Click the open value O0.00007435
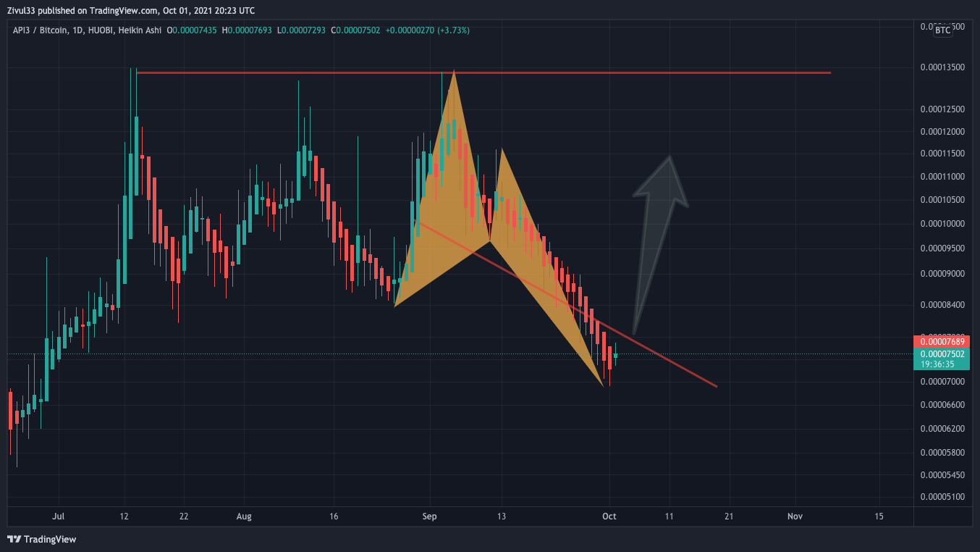The width and height of the screenshot is (980, 552). 193,30
